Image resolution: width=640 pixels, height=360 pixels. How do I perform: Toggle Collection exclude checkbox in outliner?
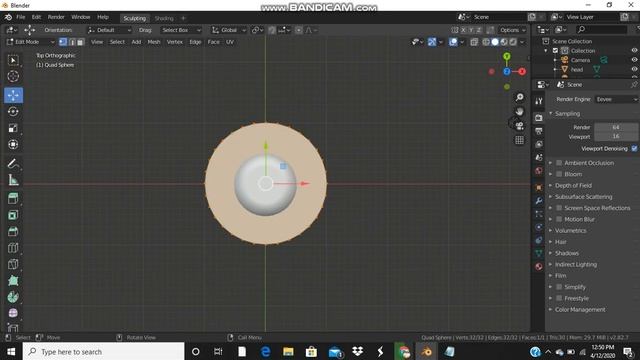(x=555, y=51)
